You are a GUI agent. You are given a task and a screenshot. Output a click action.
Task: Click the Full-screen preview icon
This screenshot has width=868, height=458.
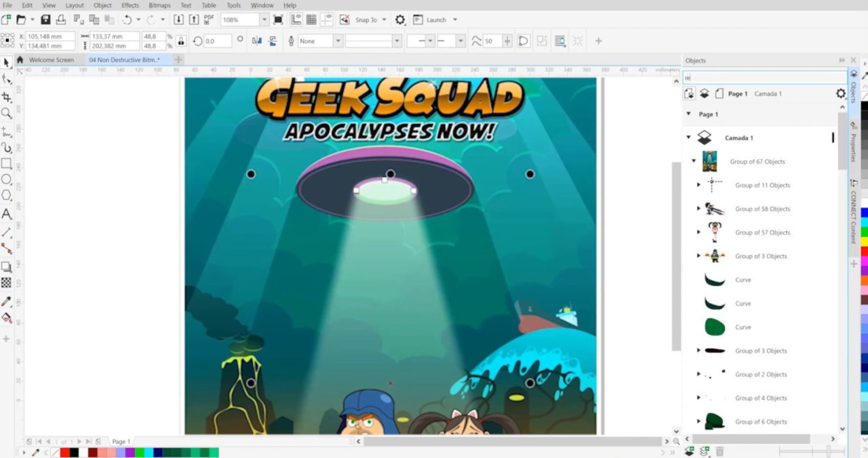278,20
